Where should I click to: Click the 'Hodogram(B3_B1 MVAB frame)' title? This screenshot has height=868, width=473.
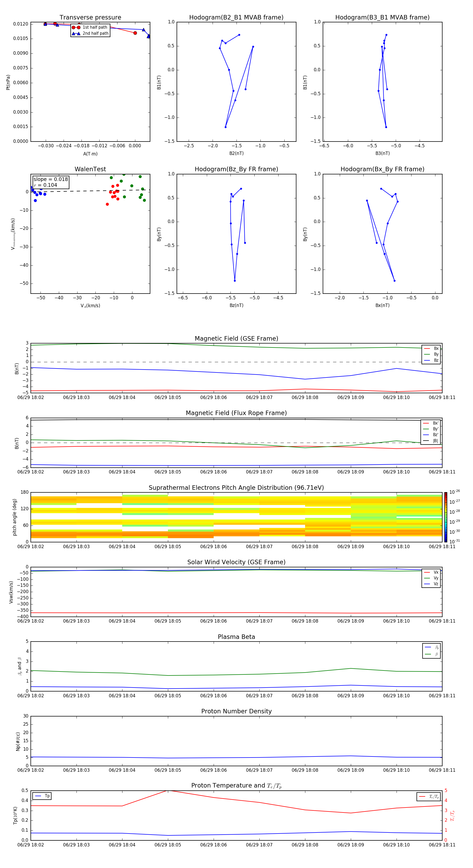click(382, 18)
